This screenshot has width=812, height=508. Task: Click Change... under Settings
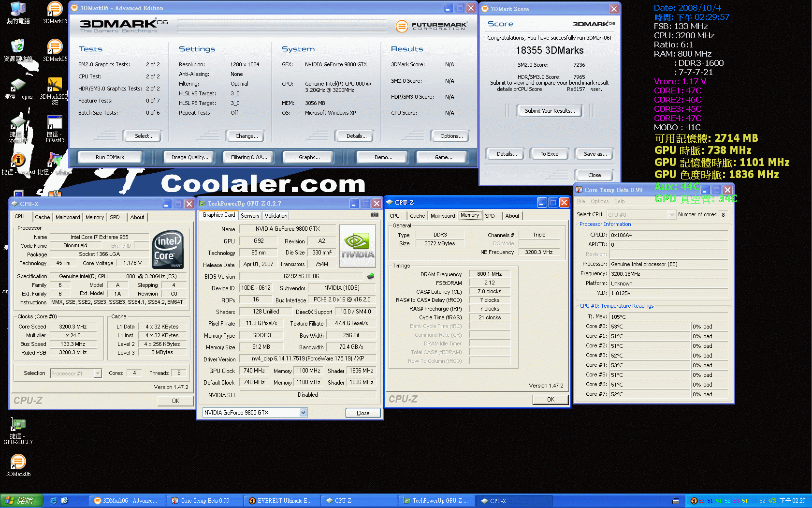246,136
